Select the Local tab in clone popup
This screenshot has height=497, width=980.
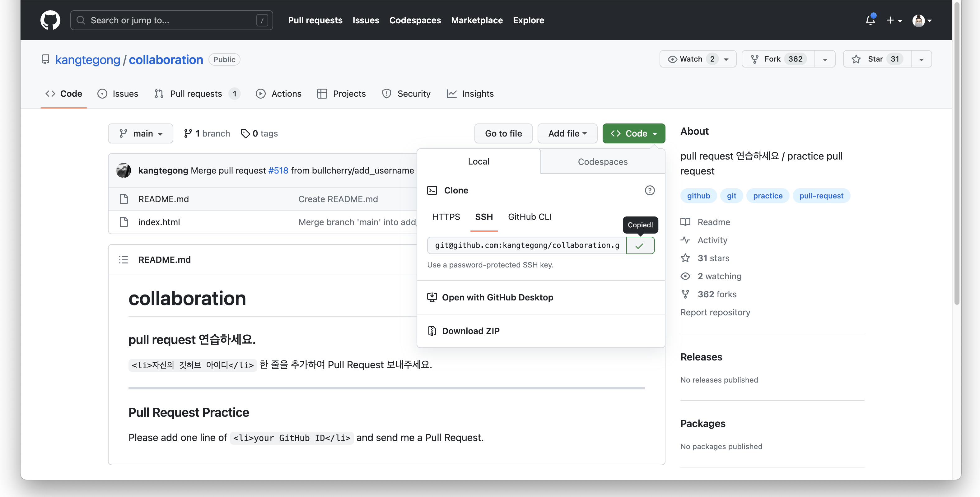(x=478, y=161)
